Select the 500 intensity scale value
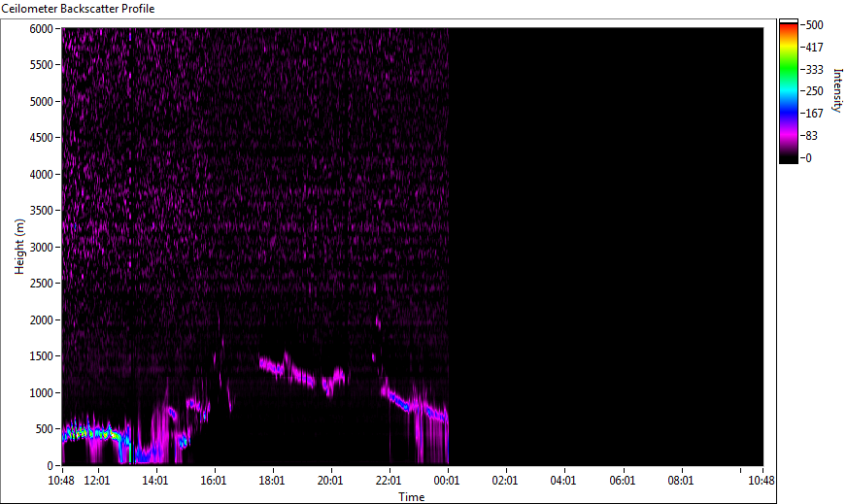This screenshot has width=847, height=504. (x=814, y=25)
